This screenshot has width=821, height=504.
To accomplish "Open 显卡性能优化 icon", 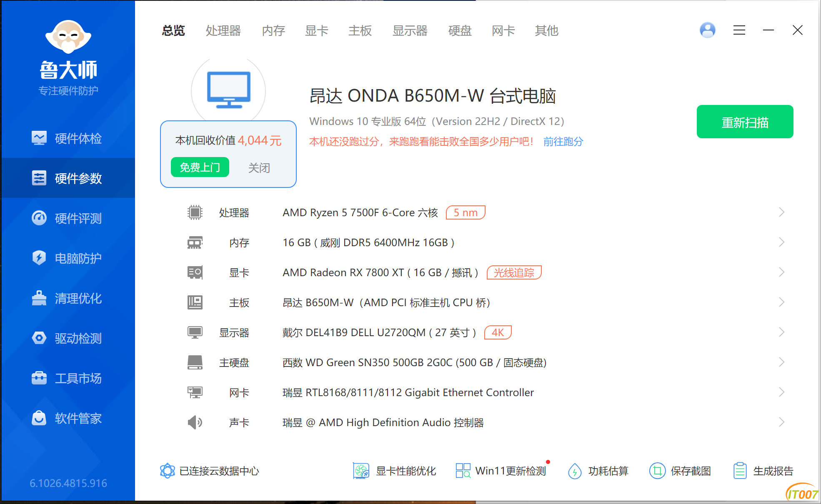I will (361, 471).
